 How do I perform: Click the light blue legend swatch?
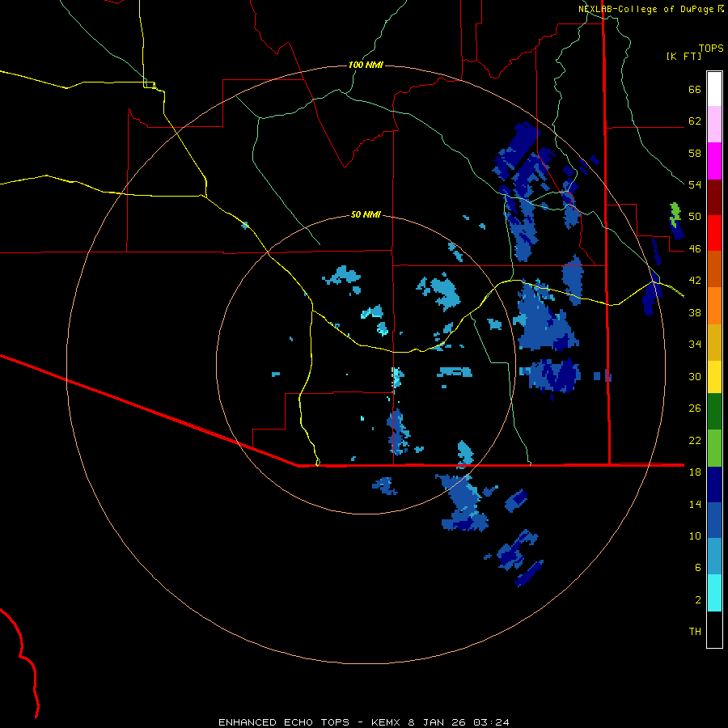pyautogui.click(x=714, y=557)
